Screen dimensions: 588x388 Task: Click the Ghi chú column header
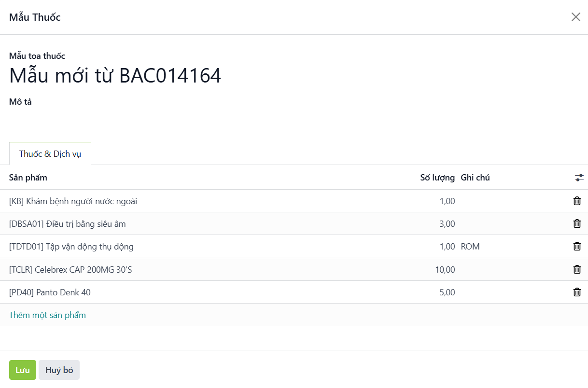point(475,178)
